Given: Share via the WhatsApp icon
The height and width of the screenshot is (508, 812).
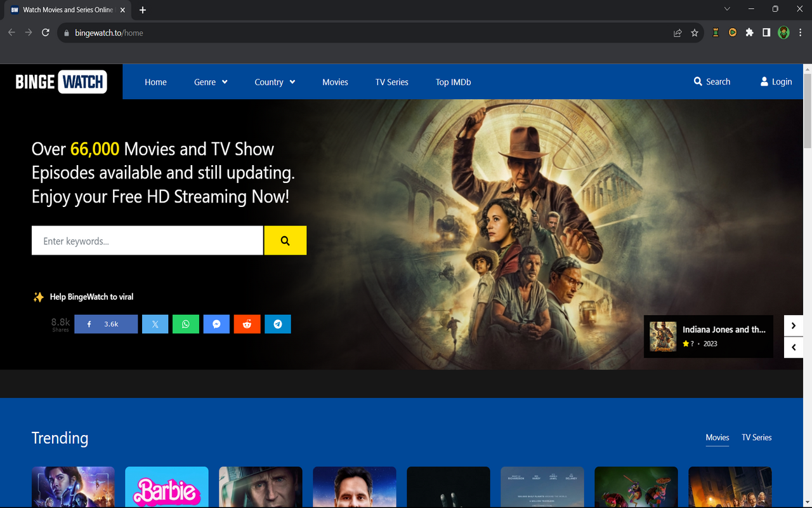Looking at the screenshot, I should coord(186,324).
